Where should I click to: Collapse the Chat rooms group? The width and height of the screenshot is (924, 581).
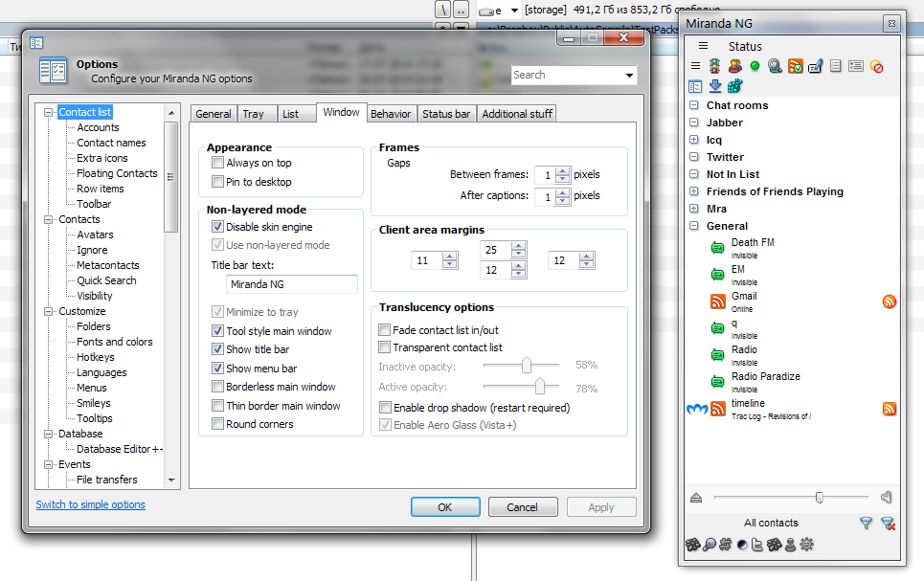(694, 105)
